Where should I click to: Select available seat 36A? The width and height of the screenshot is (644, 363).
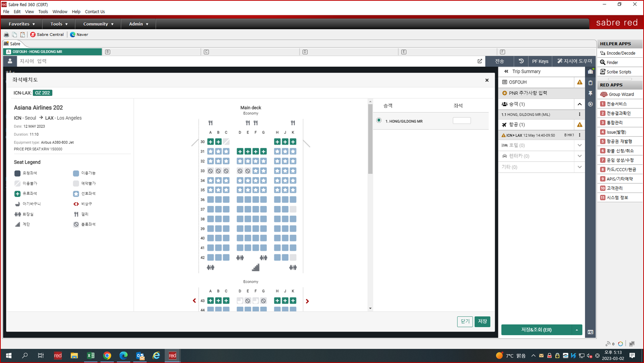tap(211, 200)
